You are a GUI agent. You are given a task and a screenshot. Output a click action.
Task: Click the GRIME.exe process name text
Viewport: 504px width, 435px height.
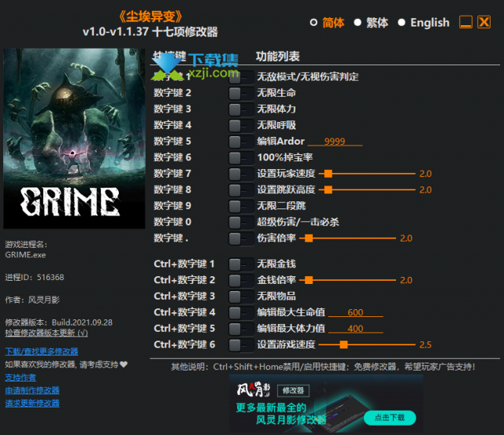(x=25, y=255)
